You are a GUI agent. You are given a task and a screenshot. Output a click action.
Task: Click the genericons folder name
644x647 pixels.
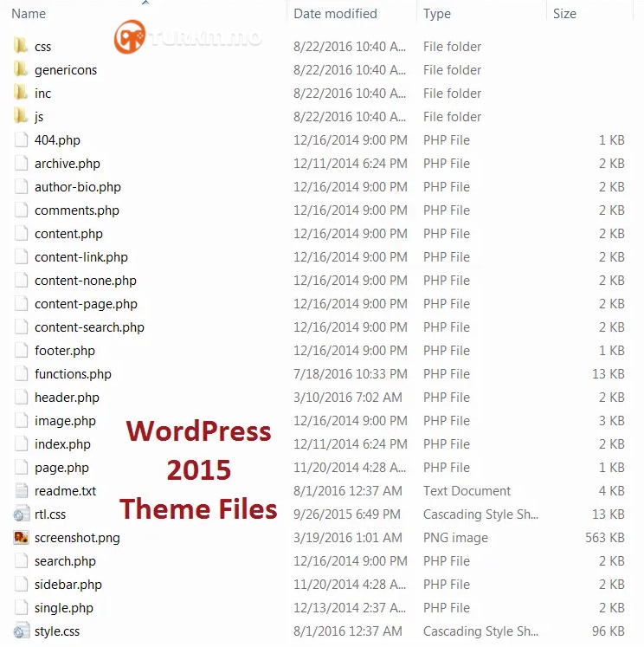[66, 70]
